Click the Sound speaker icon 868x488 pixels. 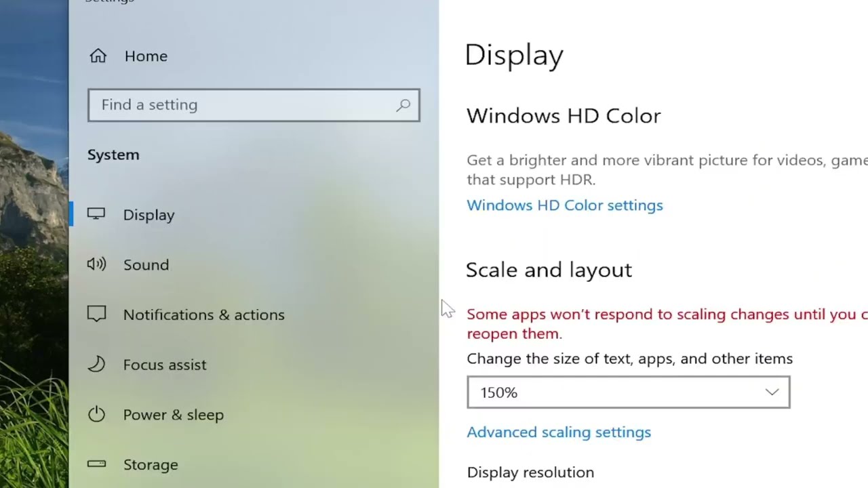click(96, 264)
